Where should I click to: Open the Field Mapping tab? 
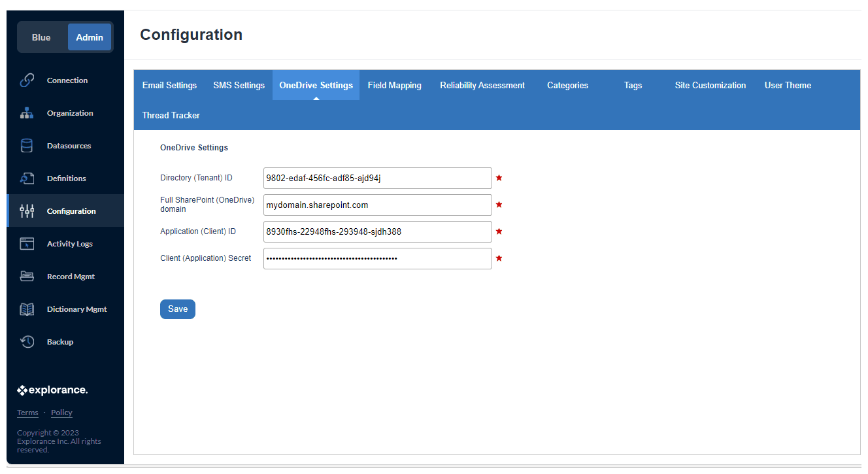(x=394, y=85)
